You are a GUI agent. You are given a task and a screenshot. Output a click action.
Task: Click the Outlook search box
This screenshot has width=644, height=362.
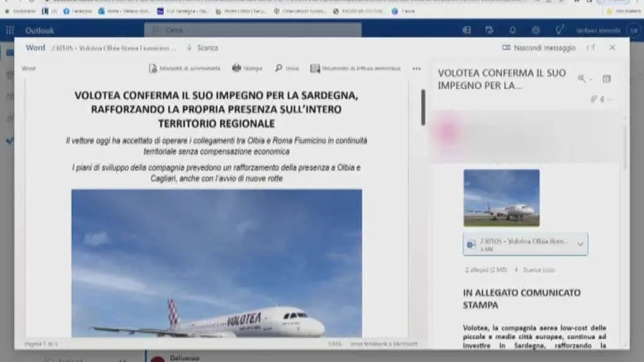coord(253,30)
